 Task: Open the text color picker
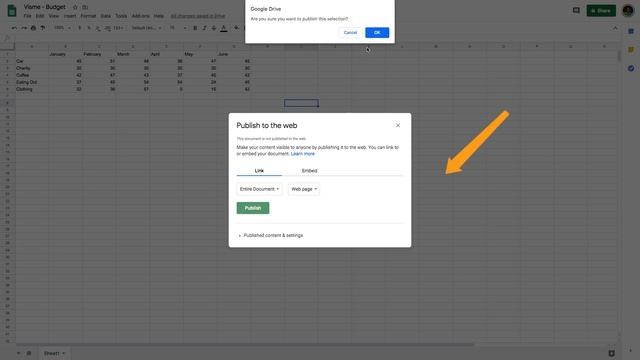(224, 28)
